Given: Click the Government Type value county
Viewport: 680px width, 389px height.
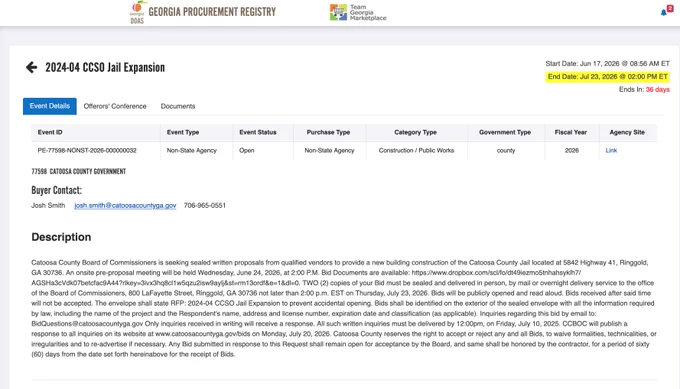Looking at the screenshot, I should coord(506,150).
